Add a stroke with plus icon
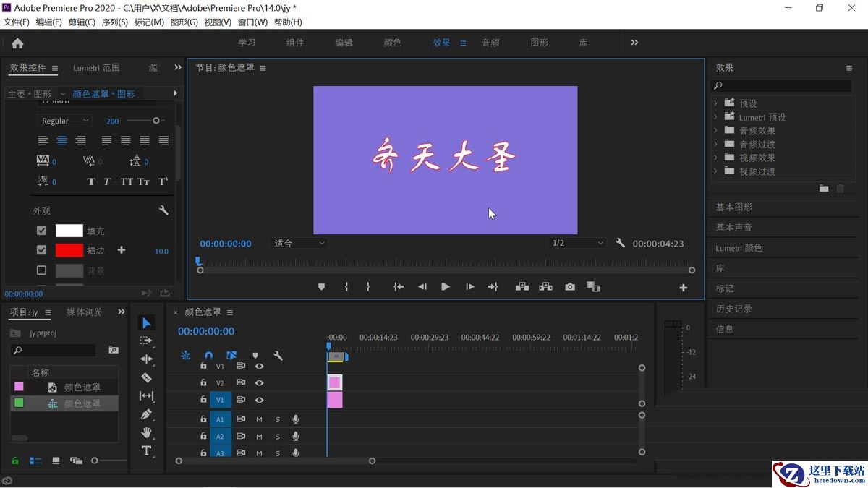 [x=122, y=250]
